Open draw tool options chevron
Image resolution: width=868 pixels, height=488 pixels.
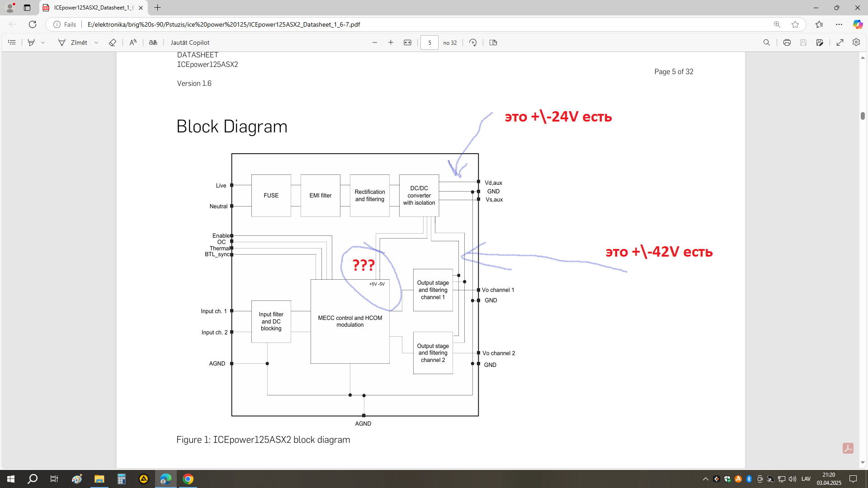click(x=96, y=42)
